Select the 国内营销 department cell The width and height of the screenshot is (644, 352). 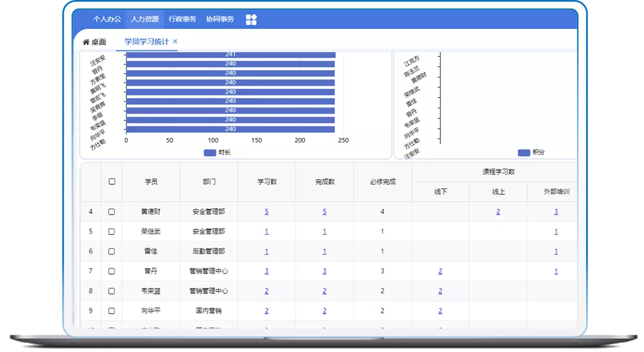[x=209, y=311]
